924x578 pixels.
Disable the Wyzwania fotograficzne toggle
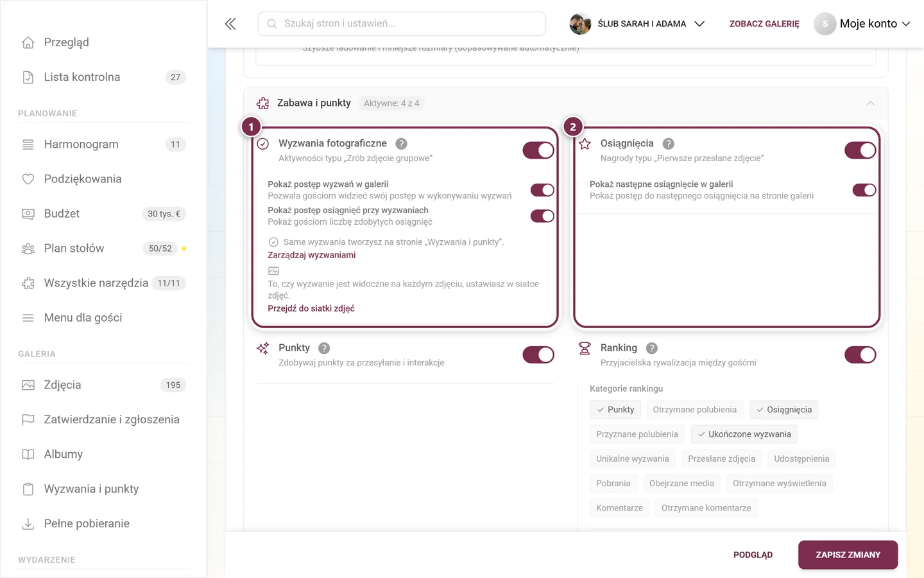pos(538,150)
